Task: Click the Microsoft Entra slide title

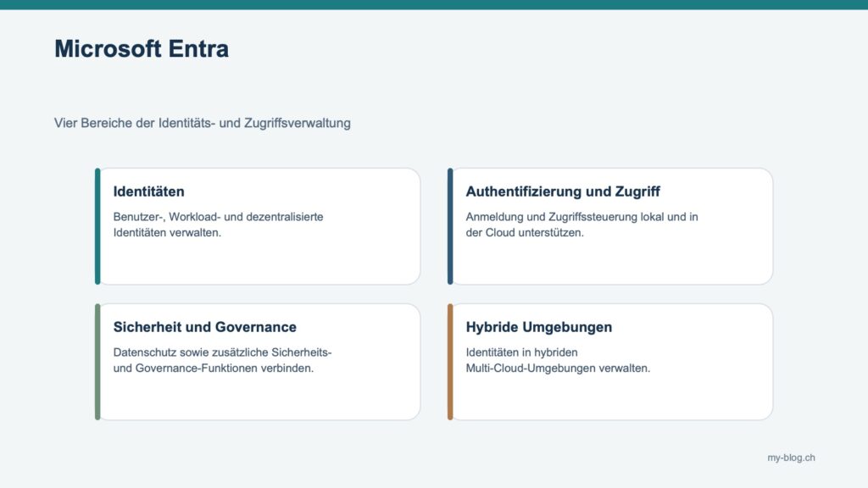Action: click(142, 48)
